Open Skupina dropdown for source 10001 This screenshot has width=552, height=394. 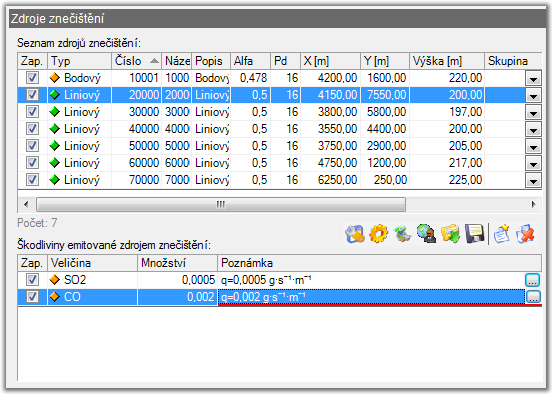click(533, 78)
